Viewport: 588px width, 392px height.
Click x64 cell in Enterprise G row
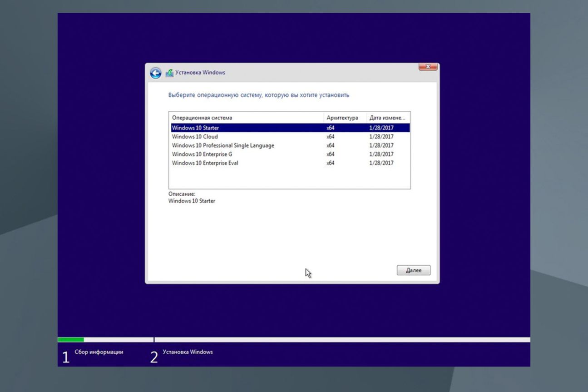click(x=331, y=154)
